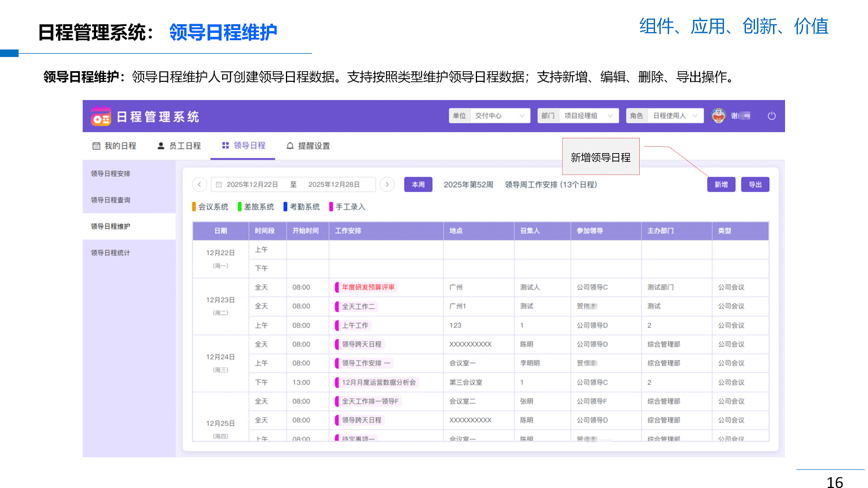Go to next week arrow
The image size is (868, 488).
(387, 185)
